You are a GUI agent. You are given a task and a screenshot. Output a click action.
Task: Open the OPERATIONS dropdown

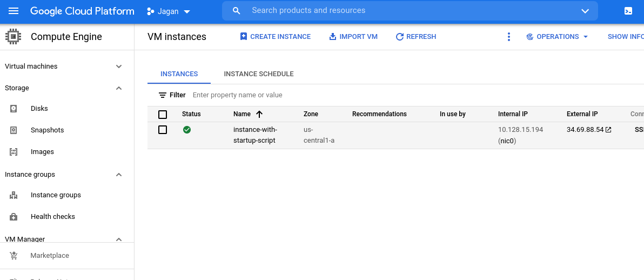click(558, 37)
